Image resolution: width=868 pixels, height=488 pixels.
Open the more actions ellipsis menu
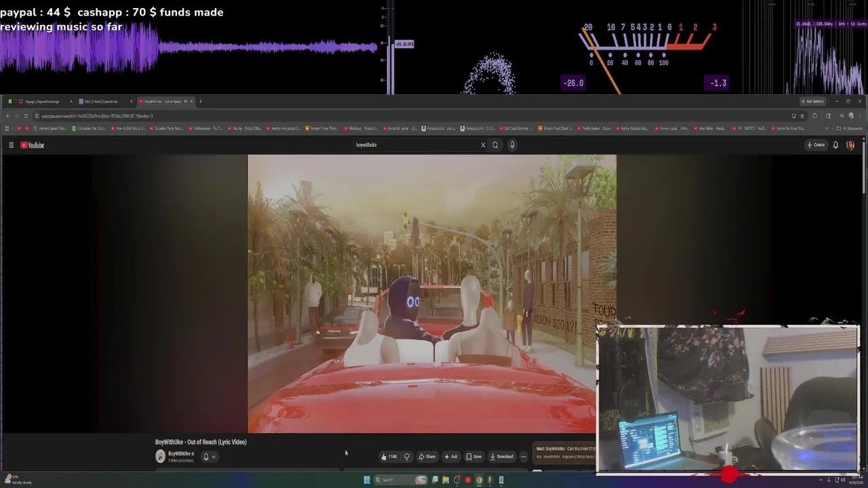point(523,457)
